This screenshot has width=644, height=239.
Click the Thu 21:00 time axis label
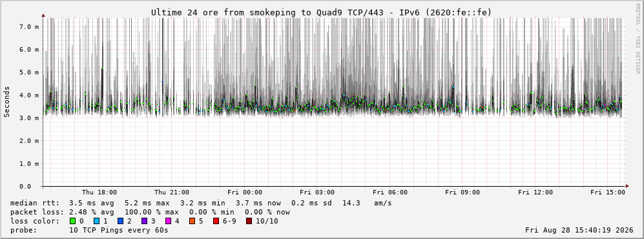pos(172,192)
